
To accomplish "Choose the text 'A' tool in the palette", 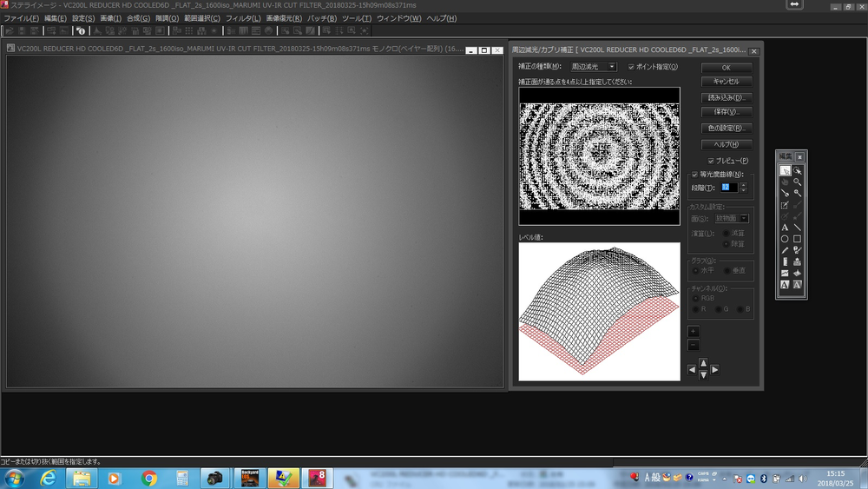I will click(x=785, y=228).
